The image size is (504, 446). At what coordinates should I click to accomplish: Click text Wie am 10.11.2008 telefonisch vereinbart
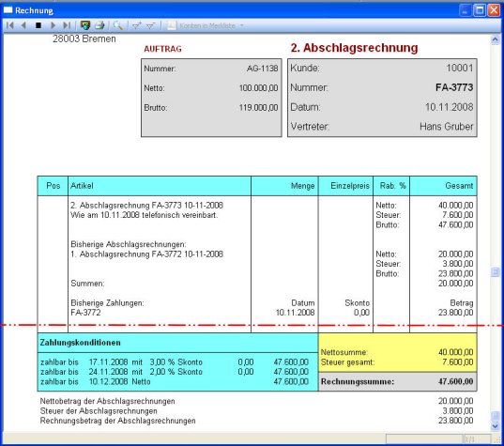144,215
